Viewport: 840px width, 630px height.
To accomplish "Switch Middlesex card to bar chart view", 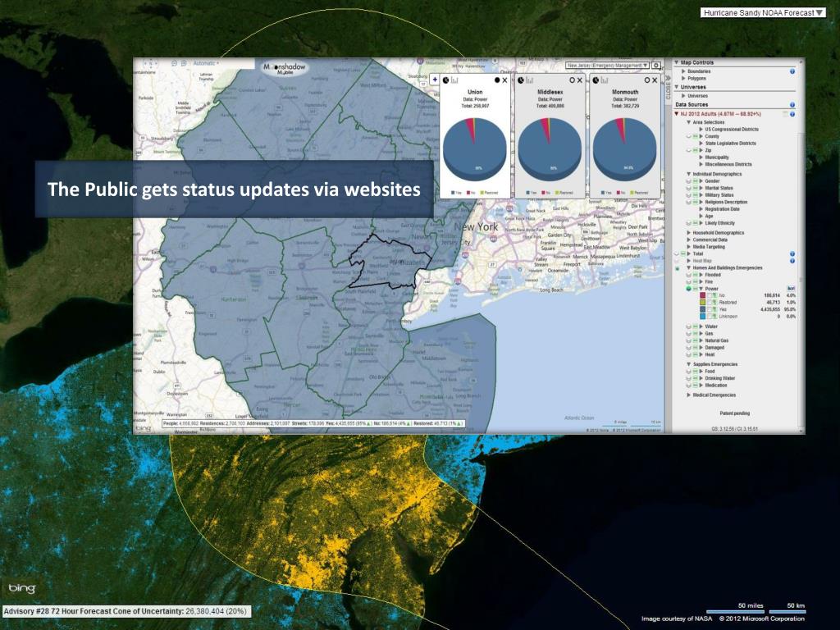I will tap(530, 80).
